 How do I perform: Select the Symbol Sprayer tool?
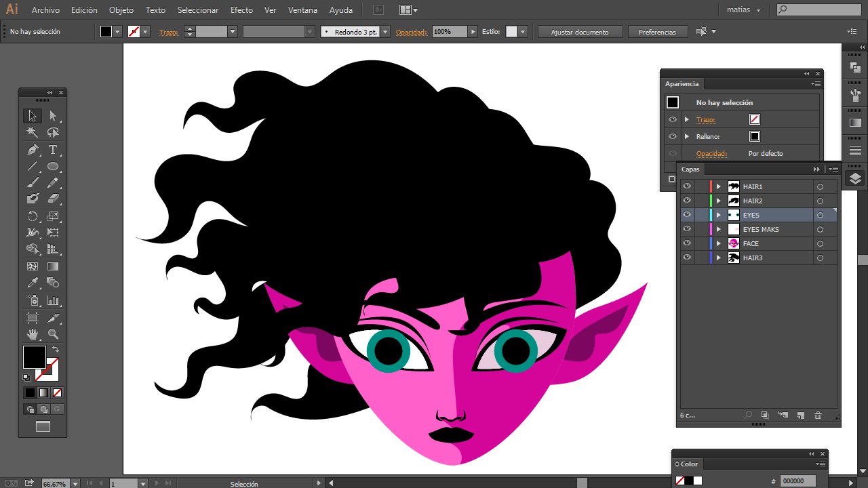coord(33,300)
